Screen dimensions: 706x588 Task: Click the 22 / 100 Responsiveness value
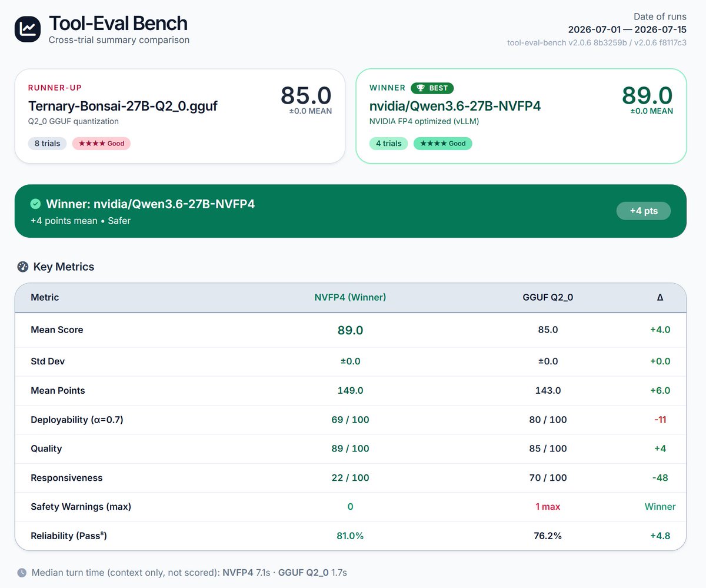coord(350,478)
